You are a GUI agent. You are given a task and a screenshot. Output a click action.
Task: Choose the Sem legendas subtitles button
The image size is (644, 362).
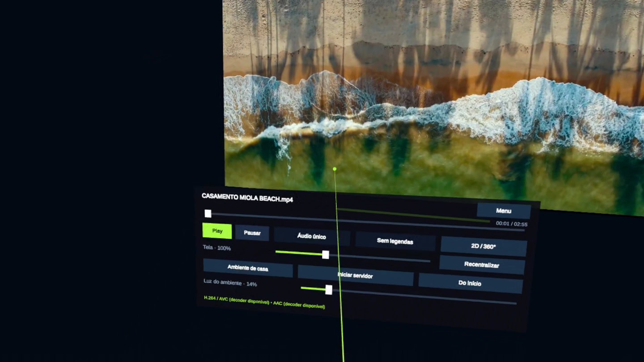[395, 241]
